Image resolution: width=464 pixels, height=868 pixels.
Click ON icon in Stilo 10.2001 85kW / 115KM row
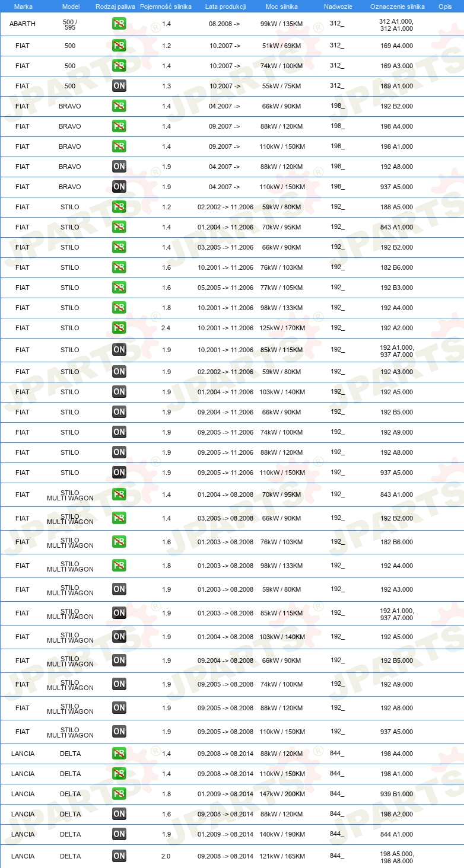(119, 350)
